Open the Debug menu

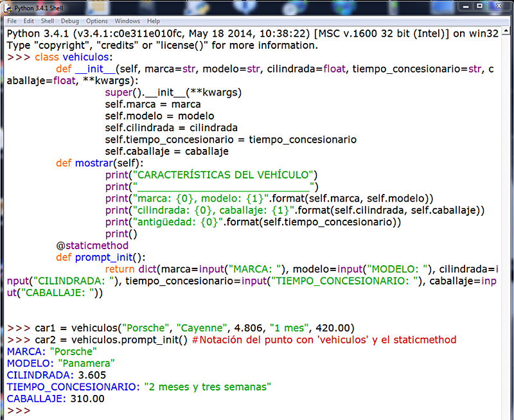(x=70, y=21)
